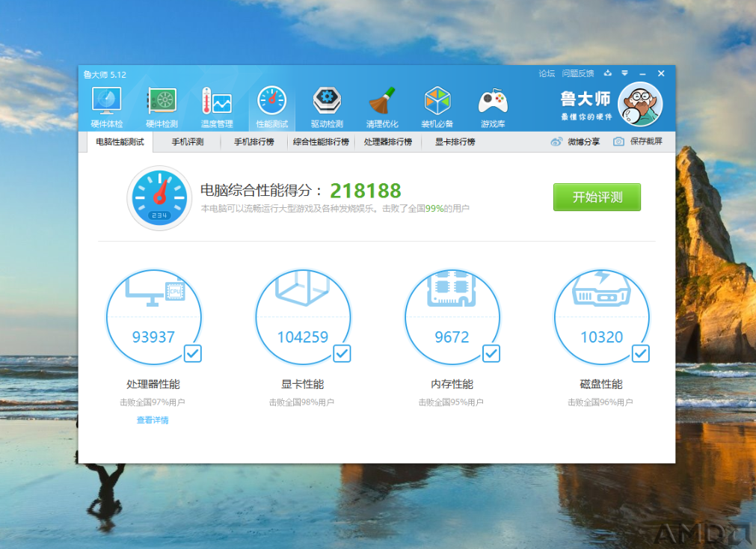Click the 微博分享 share text
Viewport: 756px width, 549px height.
(583, 142)
